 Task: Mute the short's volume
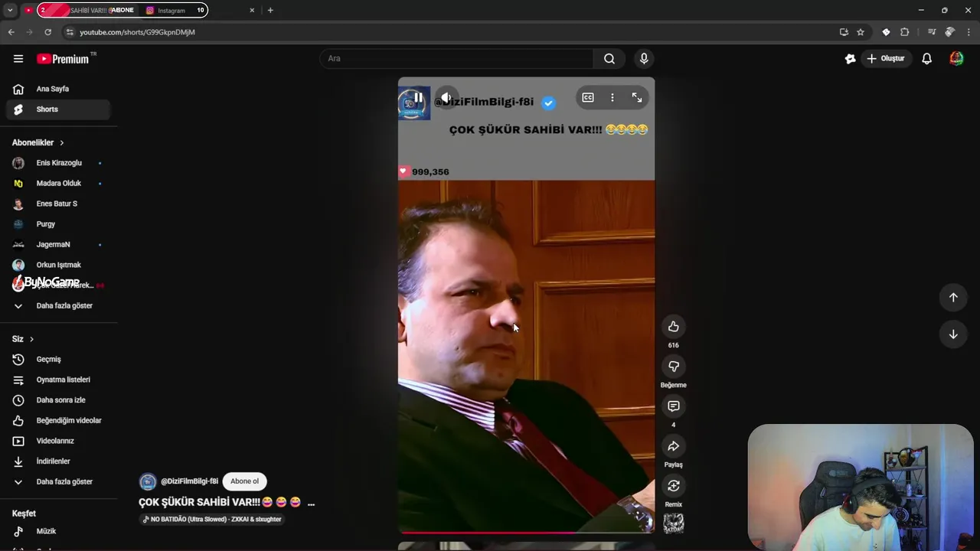[x=446, y=97]
